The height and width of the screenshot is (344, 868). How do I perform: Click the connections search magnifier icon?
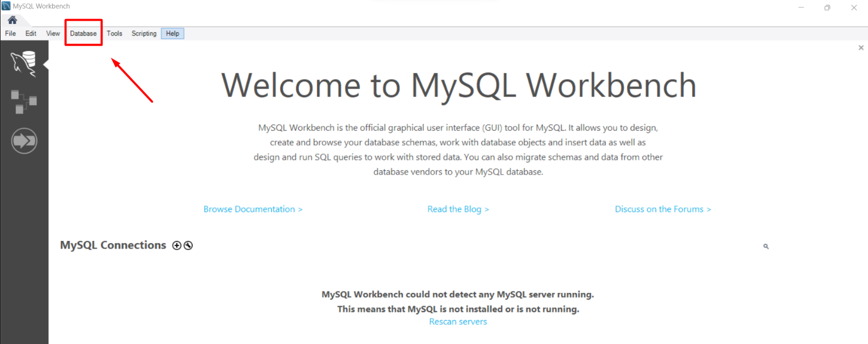click(766, 246)
